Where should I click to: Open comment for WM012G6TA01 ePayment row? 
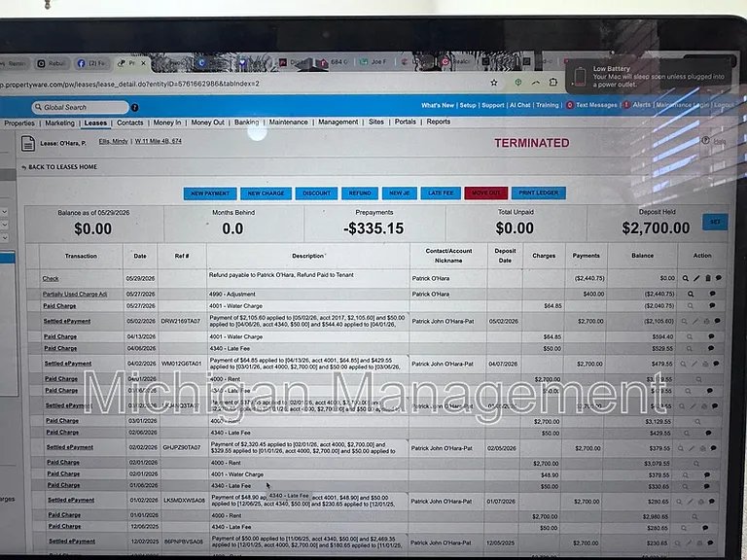tap(716, 364)
